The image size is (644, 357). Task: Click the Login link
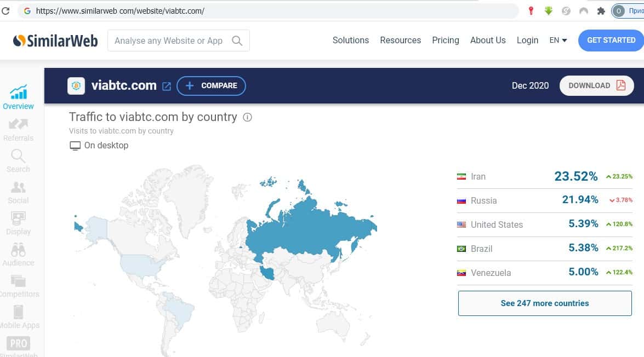527,41
